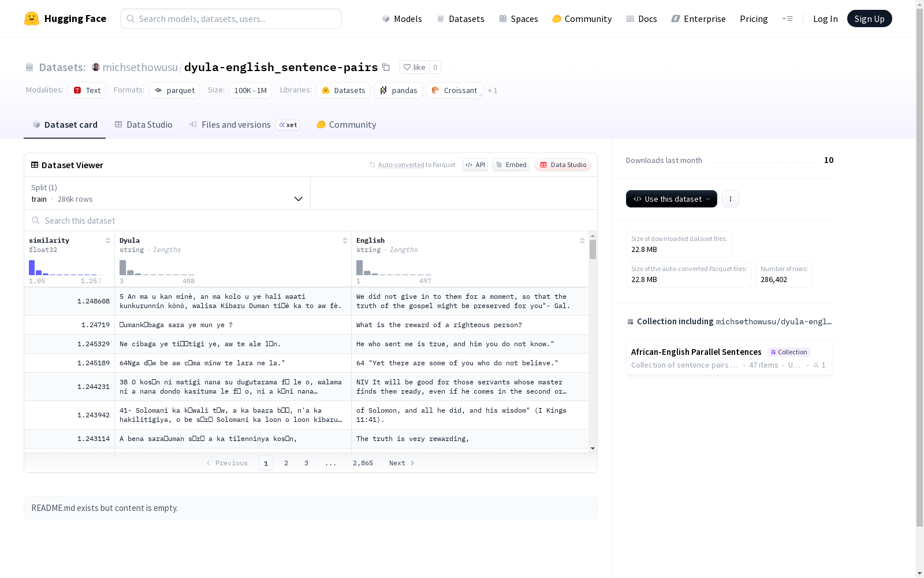
Task: Click the michsethowusu avatar icon
Action: tap(96, 67)
